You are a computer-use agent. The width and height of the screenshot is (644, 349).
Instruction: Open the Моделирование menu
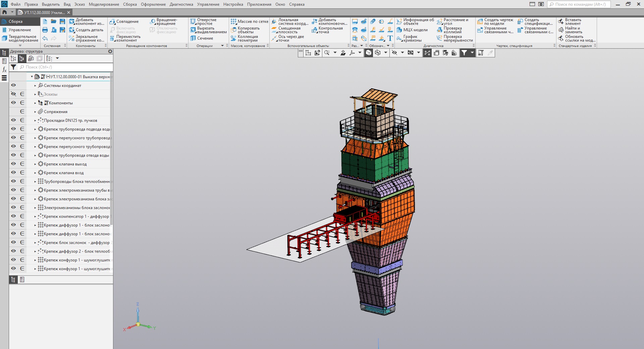(x=104, y=4)
